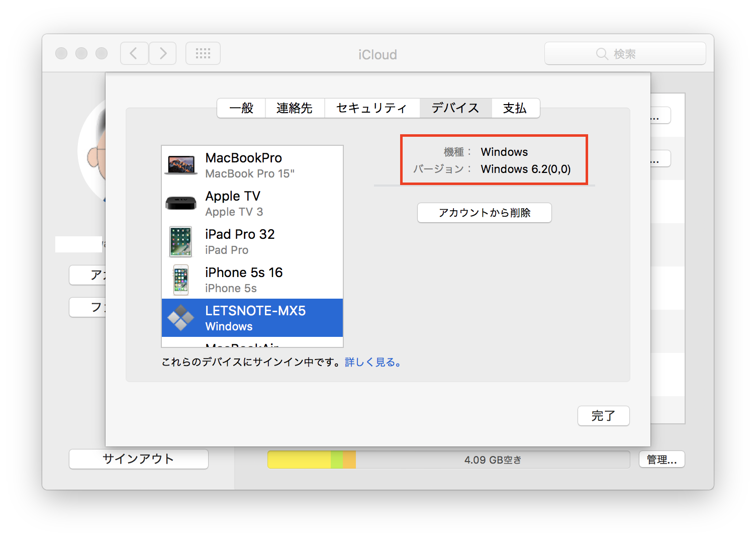Switch to the 連絡先 tab

[x=295, y=108]
